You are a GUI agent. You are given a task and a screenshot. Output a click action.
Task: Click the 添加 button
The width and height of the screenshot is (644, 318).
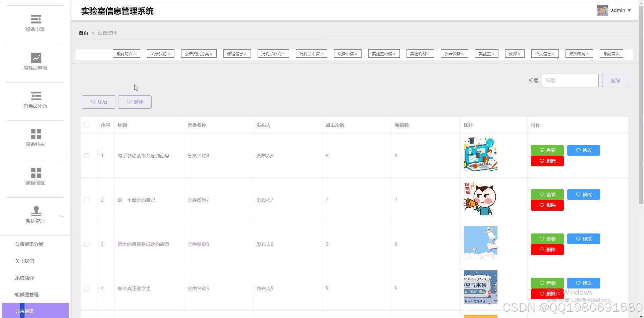click(99, 102)
